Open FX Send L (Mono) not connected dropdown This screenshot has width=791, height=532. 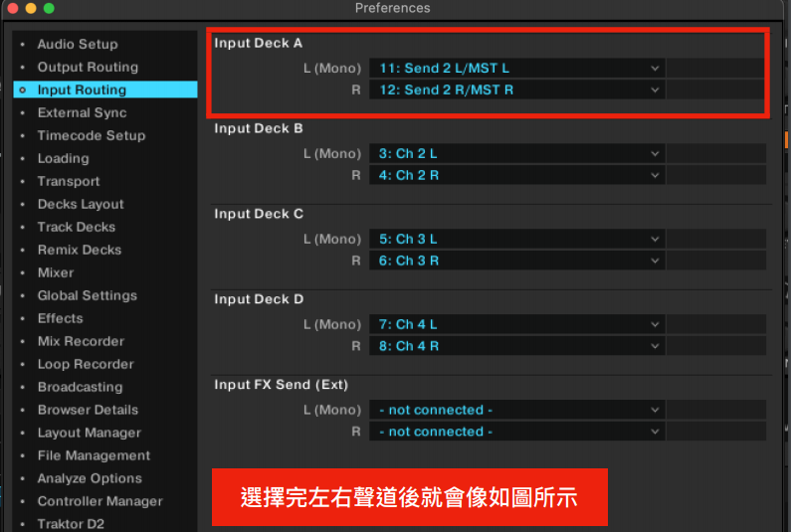tap(517, 410)
